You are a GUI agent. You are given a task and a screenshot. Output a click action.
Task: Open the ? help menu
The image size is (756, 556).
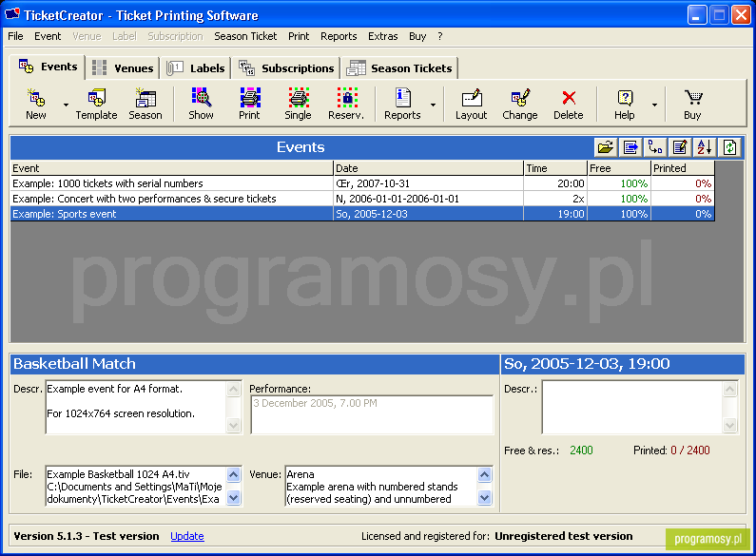pyautogui.click(x=439, y=36)
